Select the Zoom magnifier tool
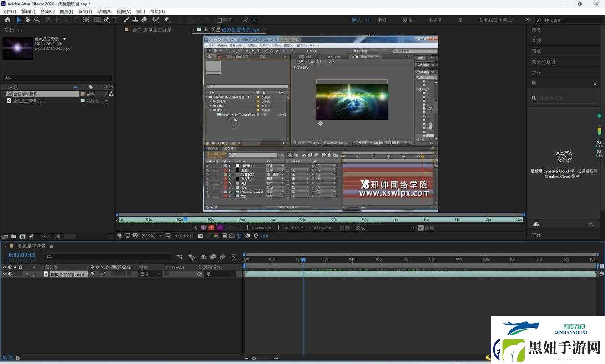Screen dimensions: 605x364 [x=36, y=20]
